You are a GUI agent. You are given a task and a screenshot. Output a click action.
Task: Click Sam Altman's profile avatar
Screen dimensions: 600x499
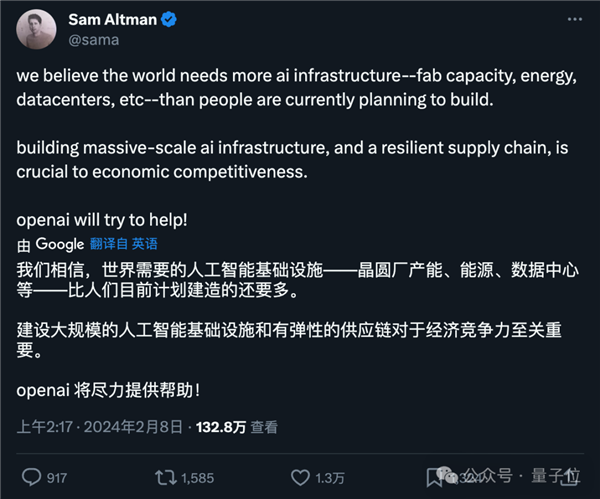point(36,30)
